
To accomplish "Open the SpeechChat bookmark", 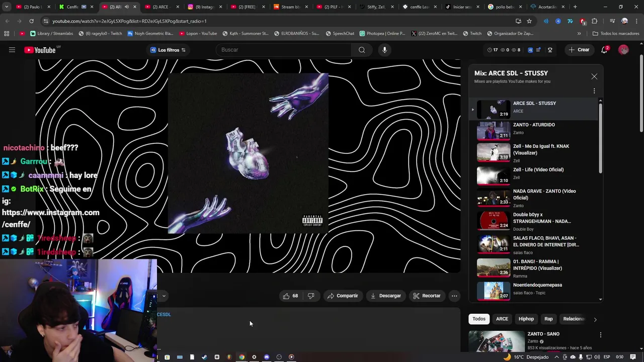I will 340,34.
